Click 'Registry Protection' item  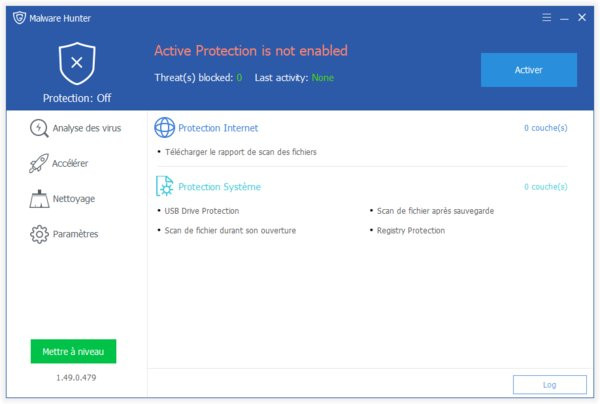(x=411, y=230)
